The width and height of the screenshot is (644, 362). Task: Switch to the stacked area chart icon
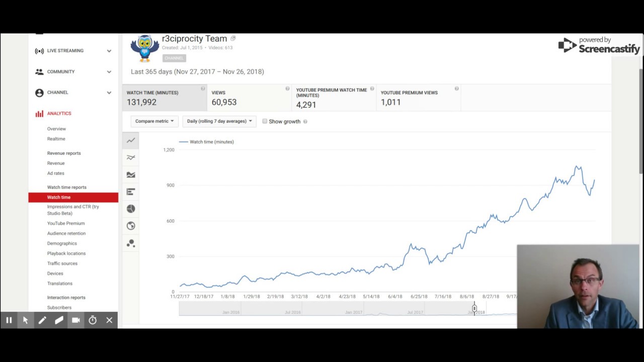click(131, 175)
